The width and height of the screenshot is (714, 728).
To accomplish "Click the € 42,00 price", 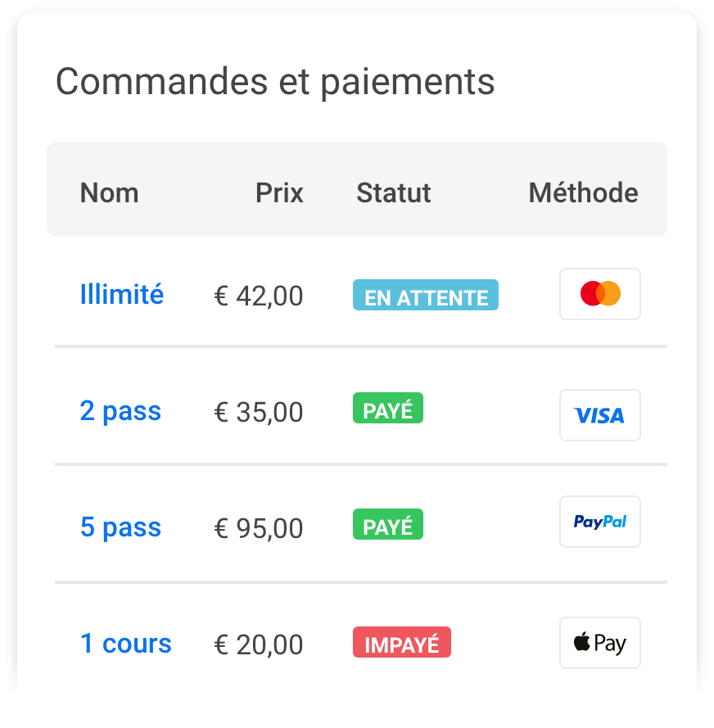I will [259, 296].
